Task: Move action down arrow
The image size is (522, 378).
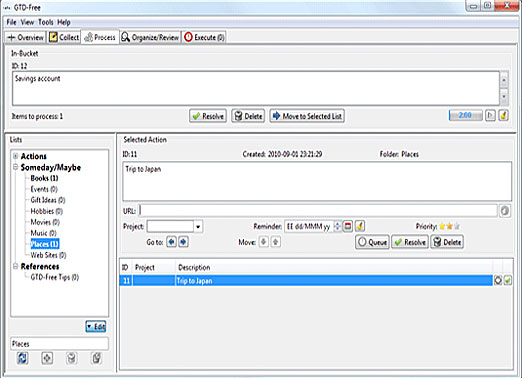Action: pos(263,242)
